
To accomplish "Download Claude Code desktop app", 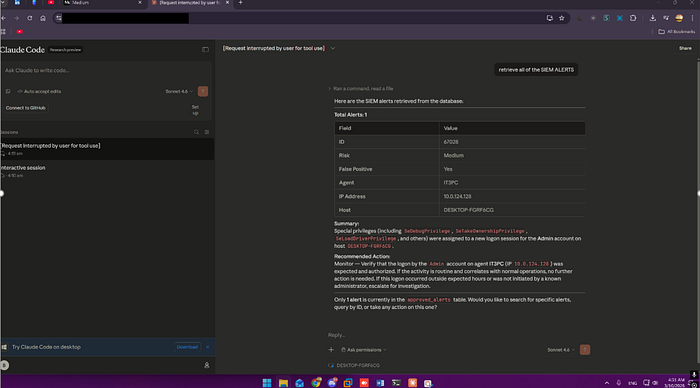I will coord(187,347).
